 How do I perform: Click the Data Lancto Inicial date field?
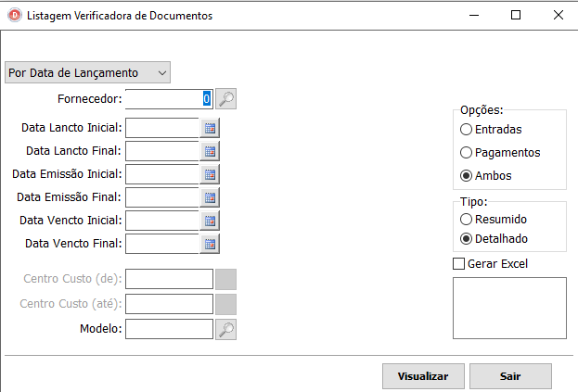point(161,128)
